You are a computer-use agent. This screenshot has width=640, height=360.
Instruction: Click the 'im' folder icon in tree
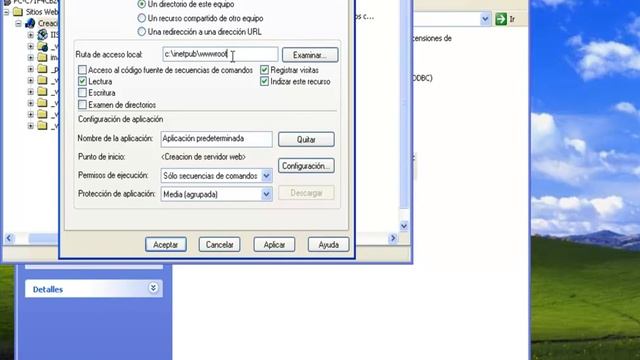[42, 58]
